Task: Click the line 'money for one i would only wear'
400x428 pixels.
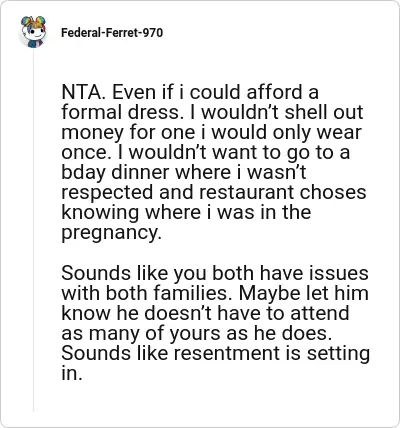Action: [x=211, y=132]
